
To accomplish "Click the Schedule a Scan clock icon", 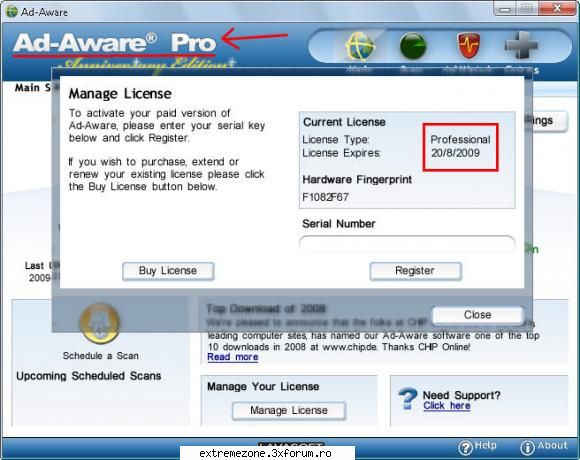I will coord(100,324).
